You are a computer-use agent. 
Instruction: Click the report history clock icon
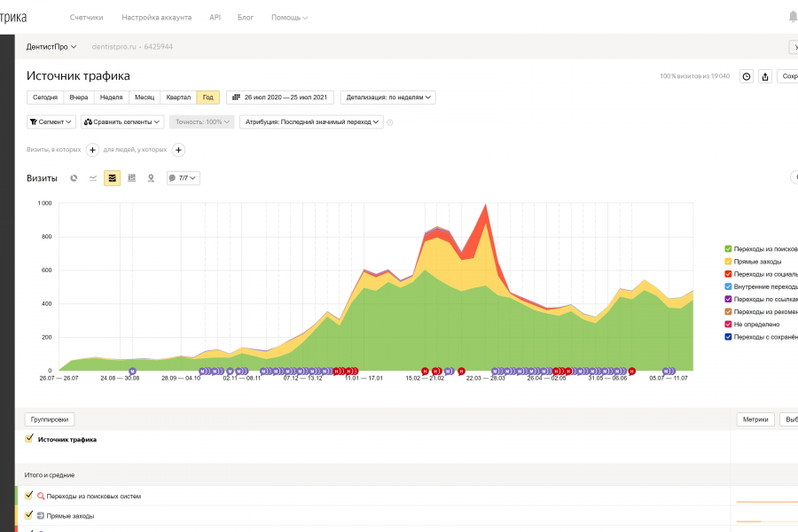pos(747,76)
